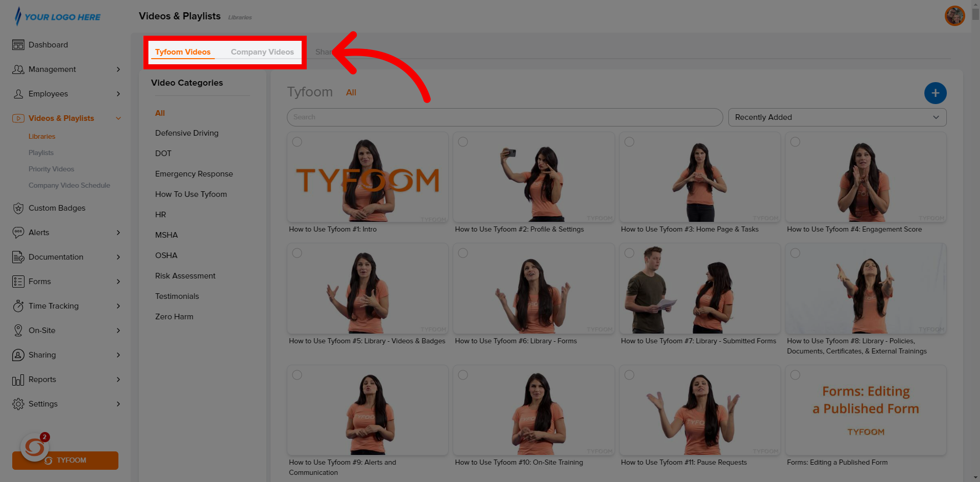The height and width of the screenshot is (482, 980).
Task: Filter by MSHA category
Action: 166,235
